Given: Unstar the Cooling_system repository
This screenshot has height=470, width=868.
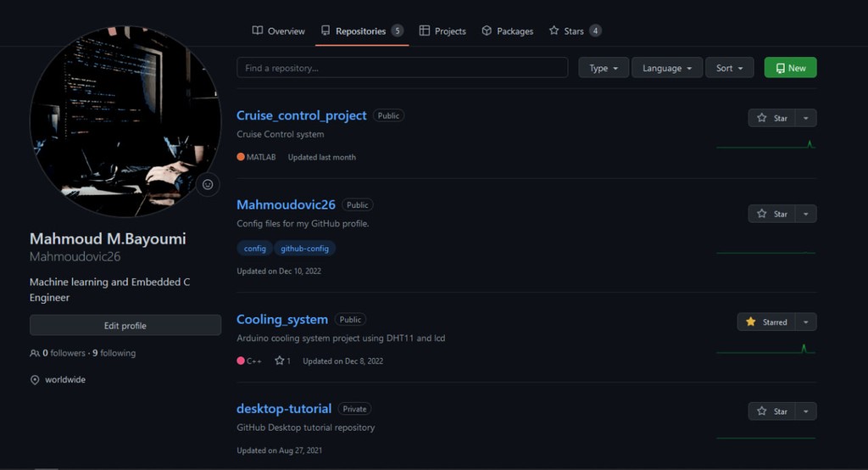Looking at the screenshot, I should (x=766, y=322).
